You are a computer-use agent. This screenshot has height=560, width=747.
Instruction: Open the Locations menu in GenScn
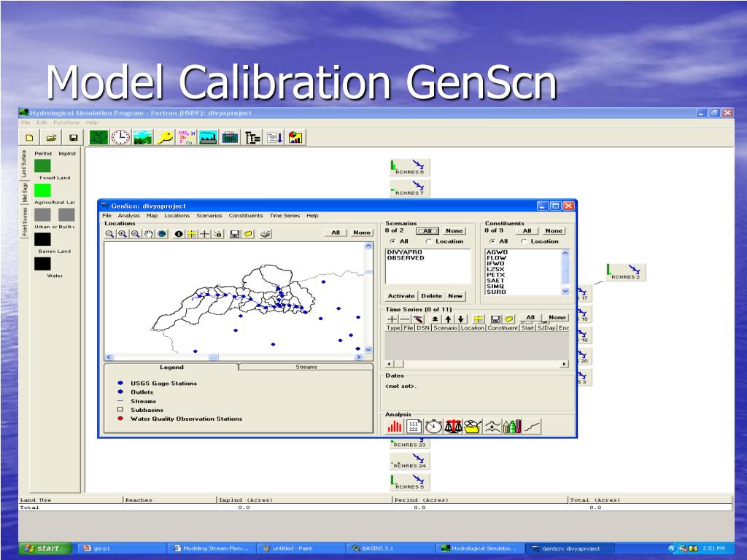coord(177,216)
